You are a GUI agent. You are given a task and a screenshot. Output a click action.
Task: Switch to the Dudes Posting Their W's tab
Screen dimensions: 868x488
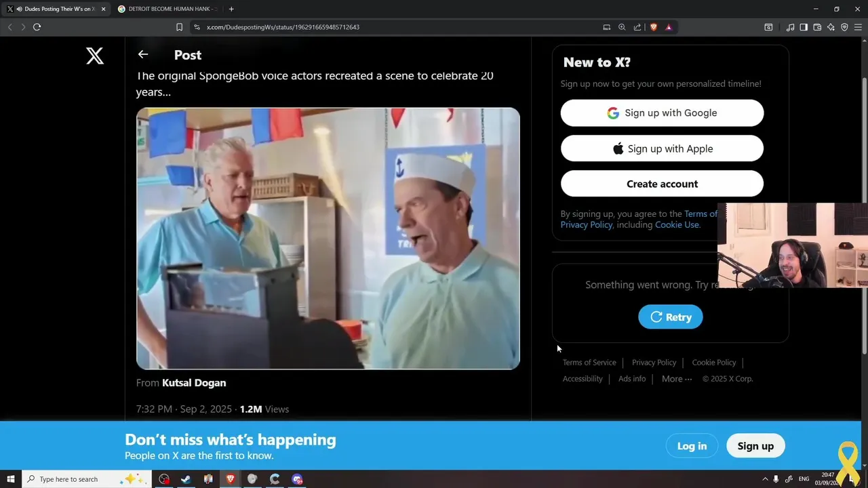pos(56,9)
